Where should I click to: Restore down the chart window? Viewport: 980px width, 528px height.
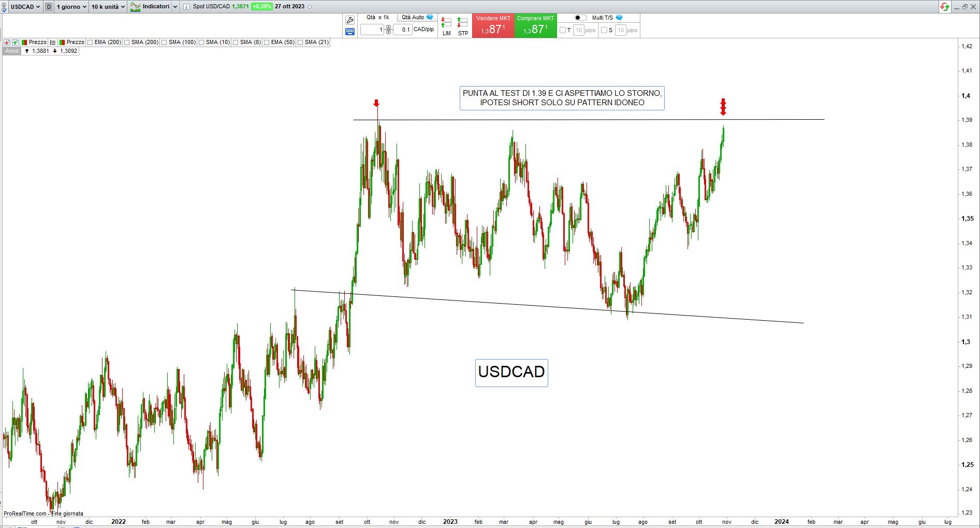tap(964, 7)
